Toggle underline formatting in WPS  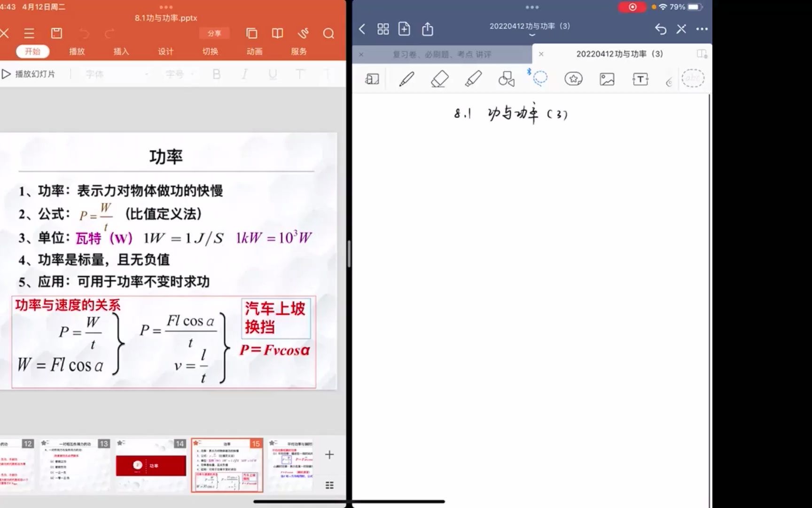tap(272, 74)
